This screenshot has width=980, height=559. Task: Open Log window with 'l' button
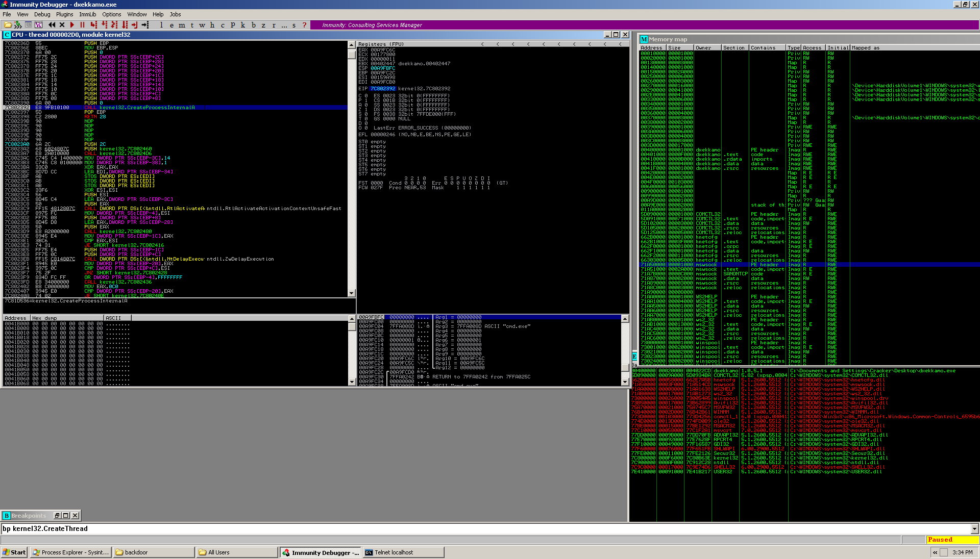(x=161, y=25)
